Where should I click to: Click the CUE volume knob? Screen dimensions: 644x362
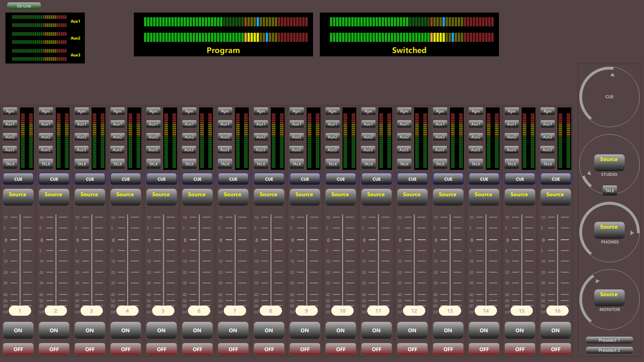tap(609, 97)
